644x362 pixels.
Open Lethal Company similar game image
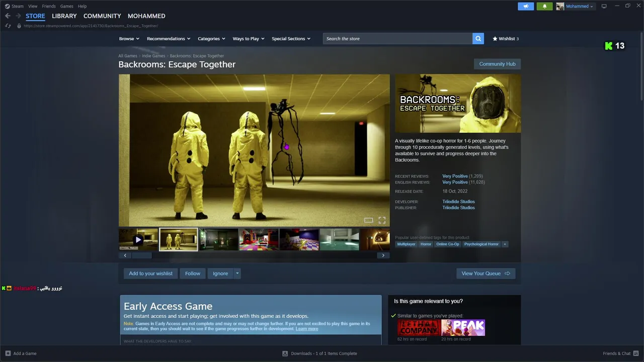419,328
